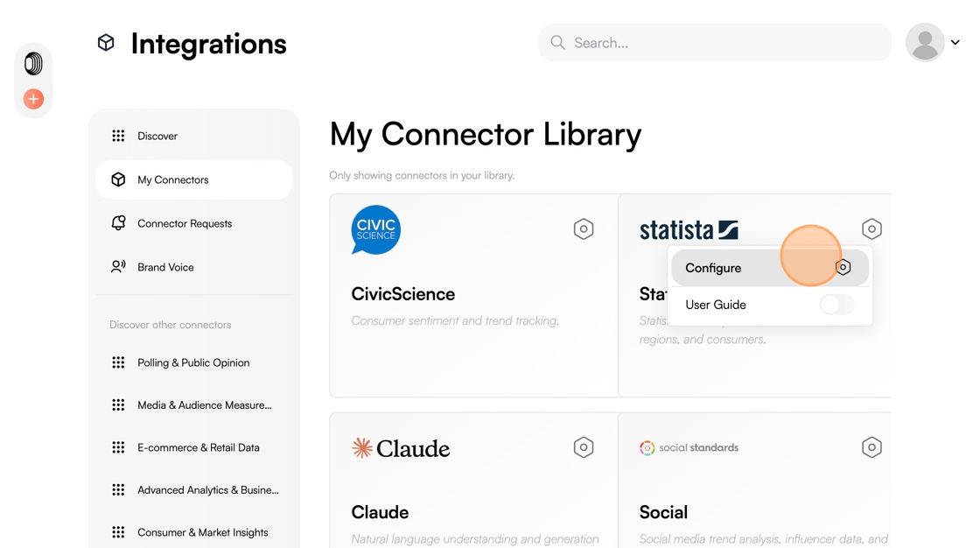
Task: Browse Polling & Public Opinion connectors
Action: pos(193,362)
